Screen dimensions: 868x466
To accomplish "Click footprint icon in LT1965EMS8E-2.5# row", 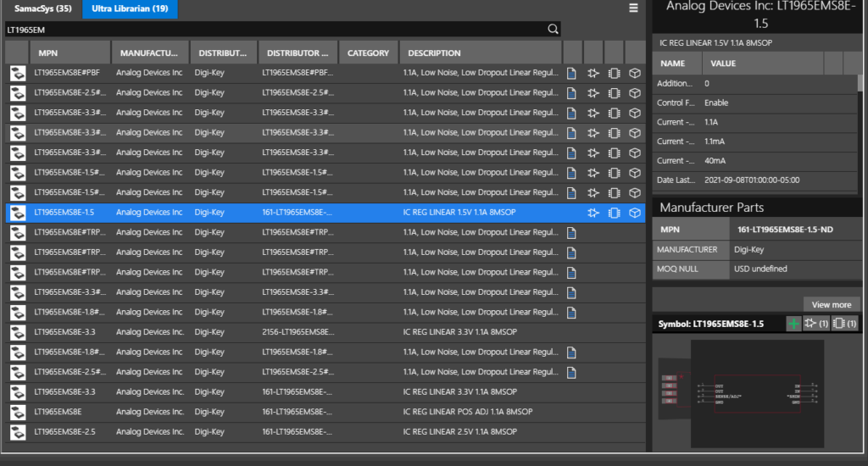I will point(614,93).
